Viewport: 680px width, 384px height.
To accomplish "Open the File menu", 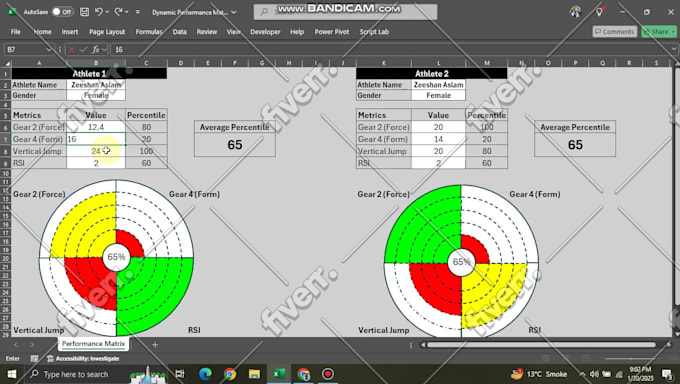I will click(16, 32).
